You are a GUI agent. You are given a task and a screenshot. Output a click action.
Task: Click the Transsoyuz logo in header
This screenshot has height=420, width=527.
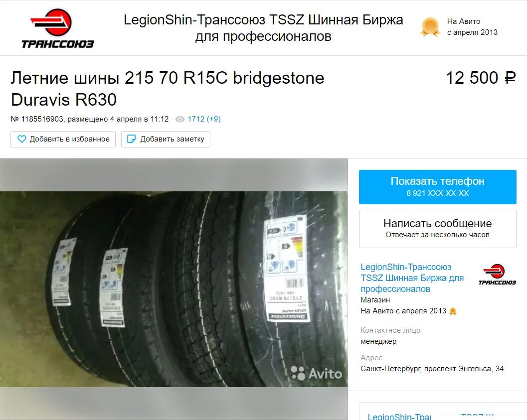coord(57,28)
